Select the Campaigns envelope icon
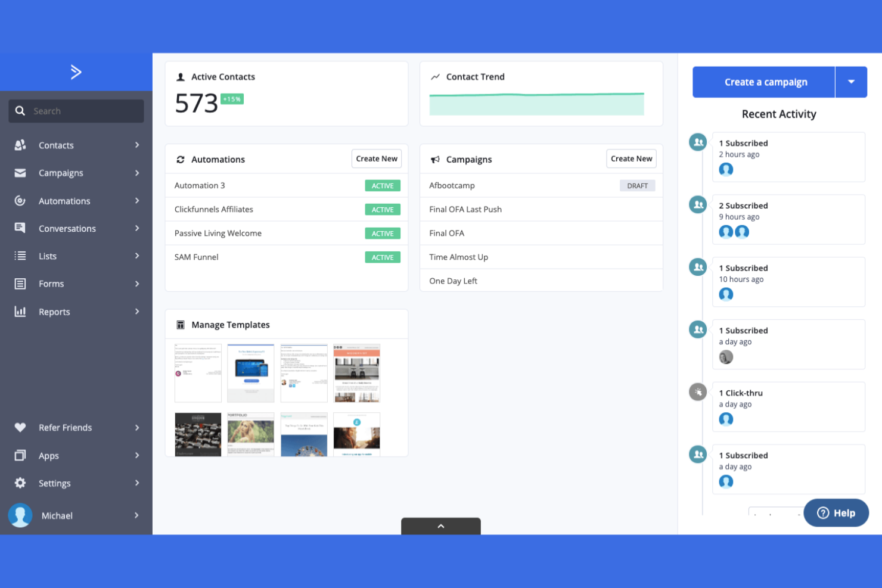Viewport: 882px width, 588px height. [20, 173]
